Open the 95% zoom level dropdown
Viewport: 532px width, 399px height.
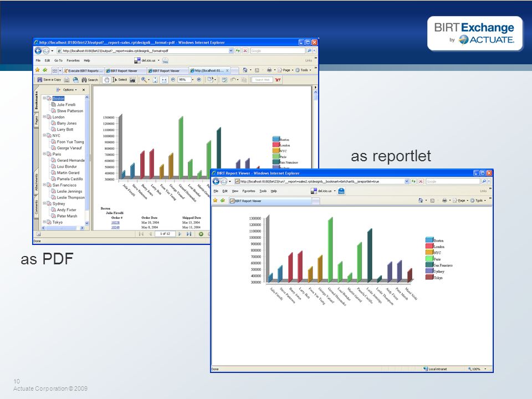tap(192, 80)
